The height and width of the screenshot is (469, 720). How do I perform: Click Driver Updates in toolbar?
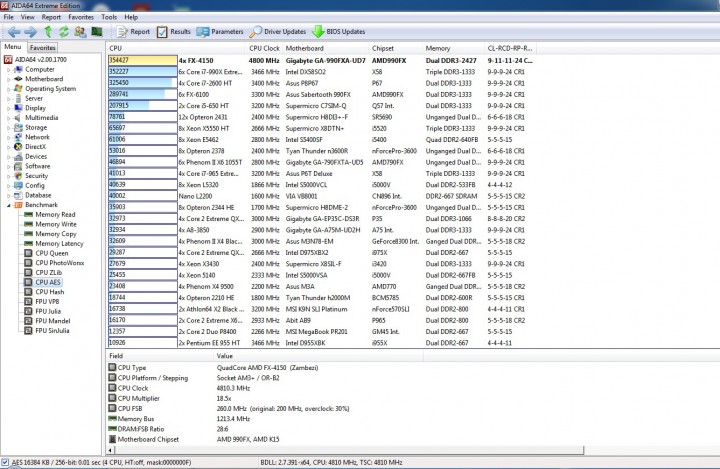coord(278,32)
